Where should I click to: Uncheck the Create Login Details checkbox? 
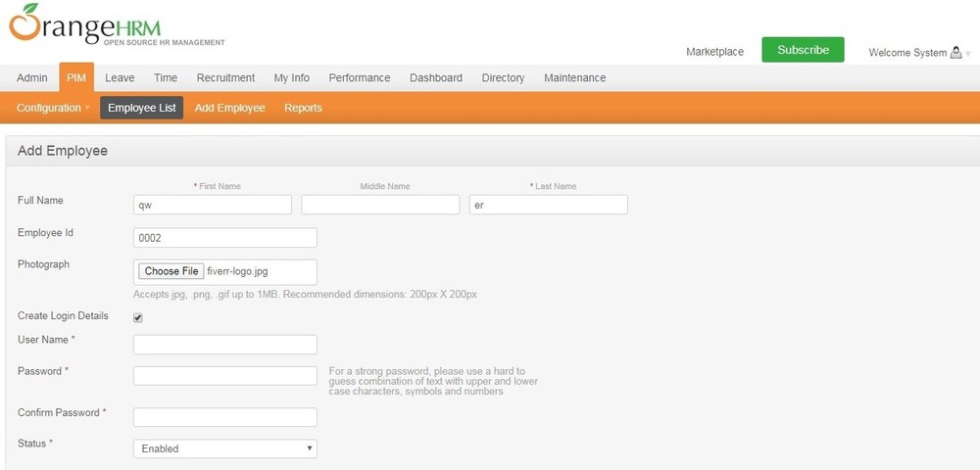pyautogui.click(x=138, y=317)
